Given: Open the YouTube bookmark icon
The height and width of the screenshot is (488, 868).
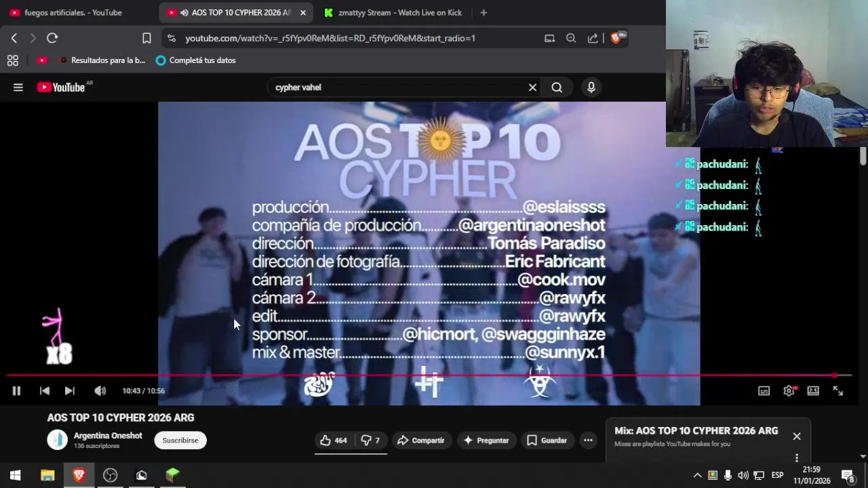Looking at the screenshot, I should [42, 60].
